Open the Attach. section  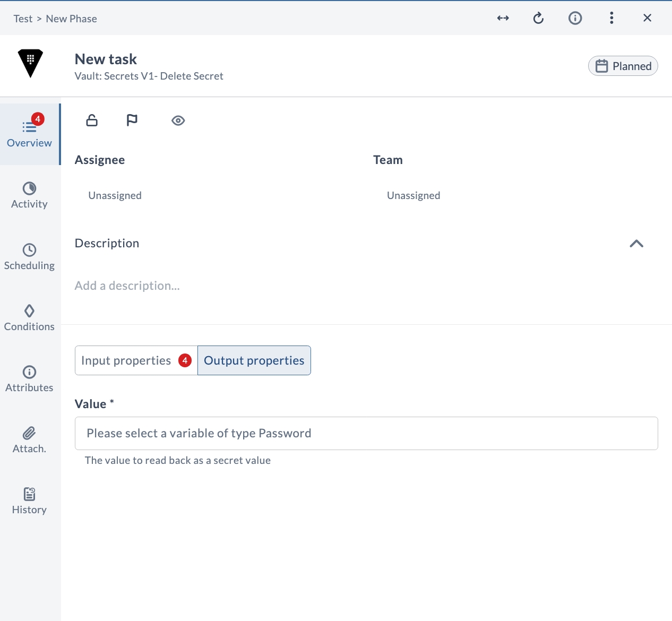tap(30, 440)
